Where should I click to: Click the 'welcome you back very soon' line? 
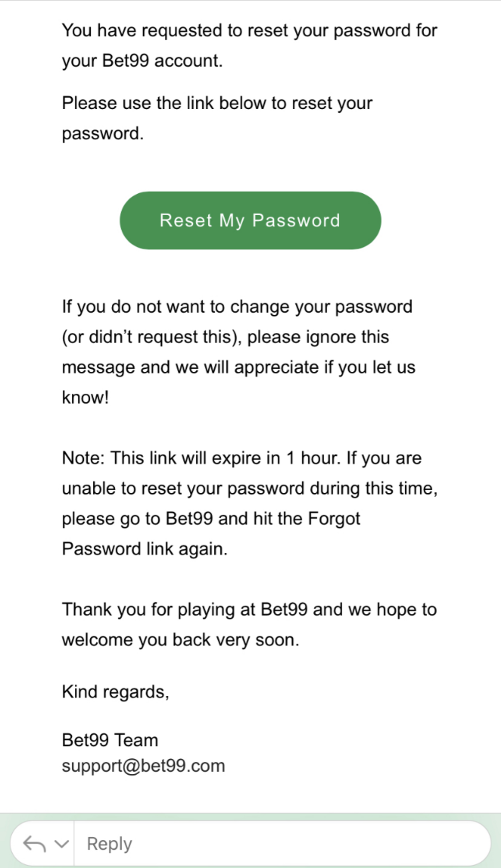[181, 640]
